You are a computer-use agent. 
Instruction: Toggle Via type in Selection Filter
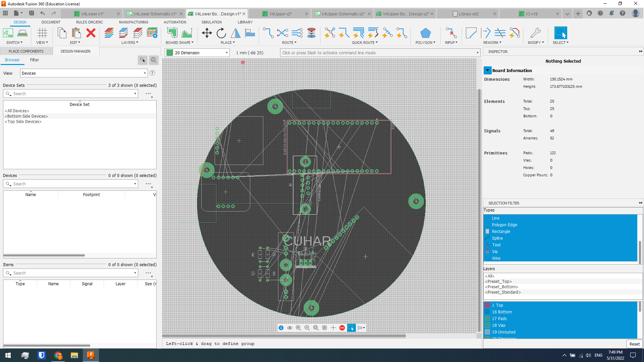[496, 251]
